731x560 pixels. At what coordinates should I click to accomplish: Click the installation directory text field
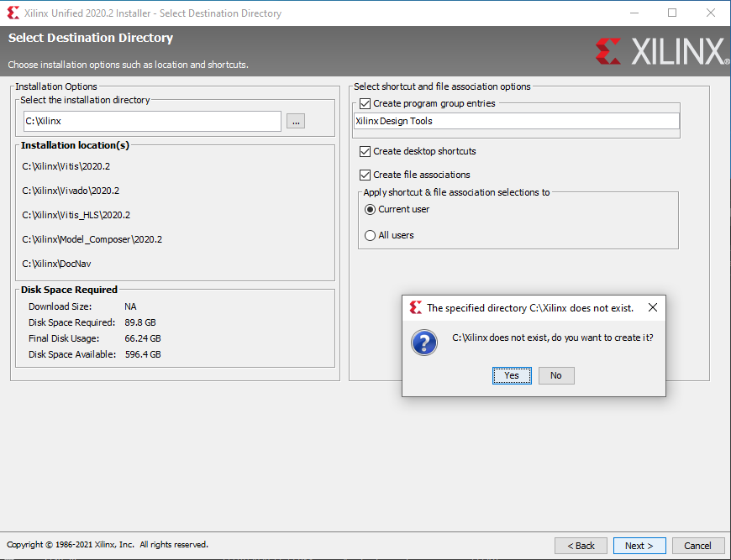[151, 121]
